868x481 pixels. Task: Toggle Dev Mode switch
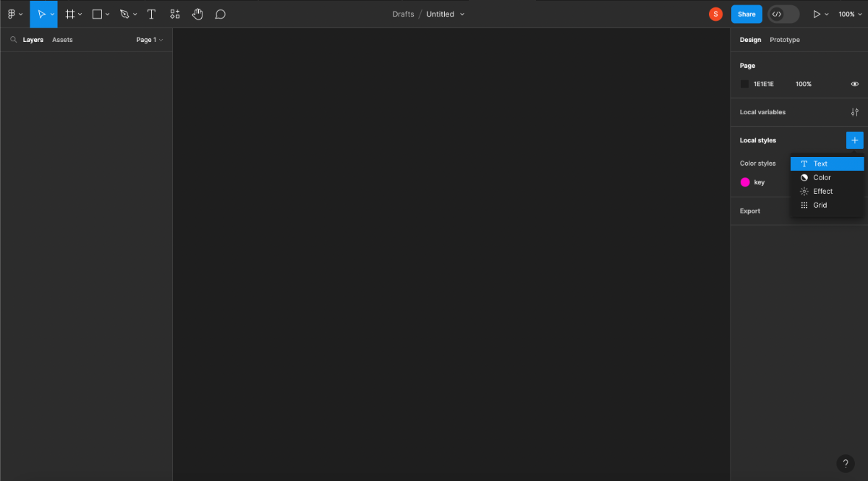783,14
